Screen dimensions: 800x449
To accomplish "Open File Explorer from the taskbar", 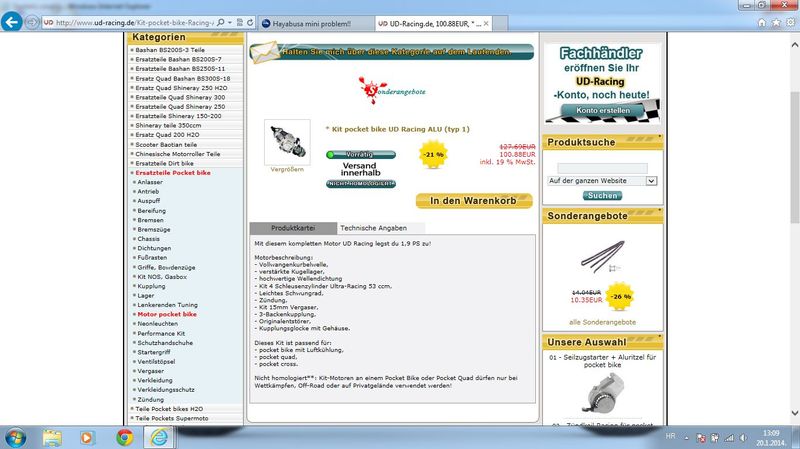I will click(52, 438).
